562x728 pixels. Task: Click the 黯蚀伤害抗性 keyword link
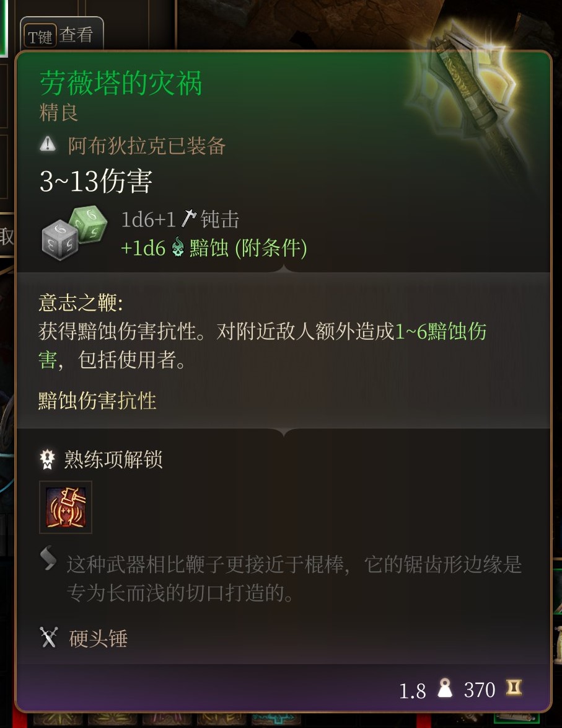(x=97, y=401)
